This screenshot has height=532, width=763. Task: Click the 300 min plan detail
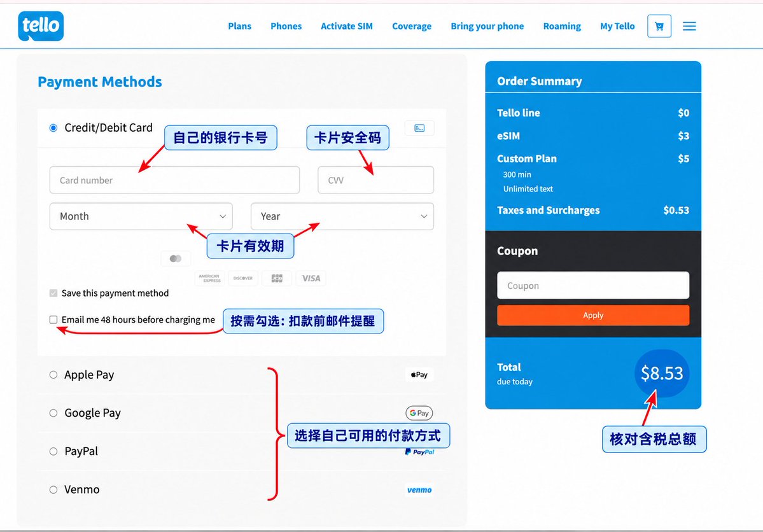pyautogui.click(x=517, y=174)
